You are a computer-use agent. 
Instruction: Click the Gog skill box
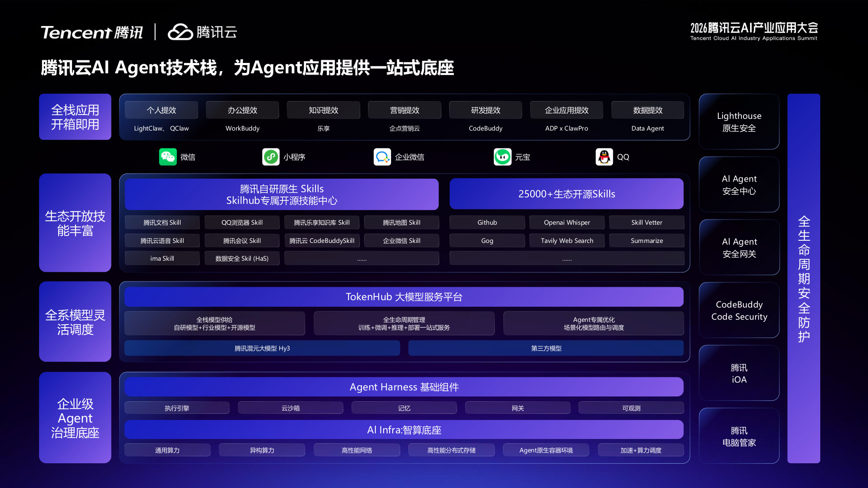[x=487, y=241]
